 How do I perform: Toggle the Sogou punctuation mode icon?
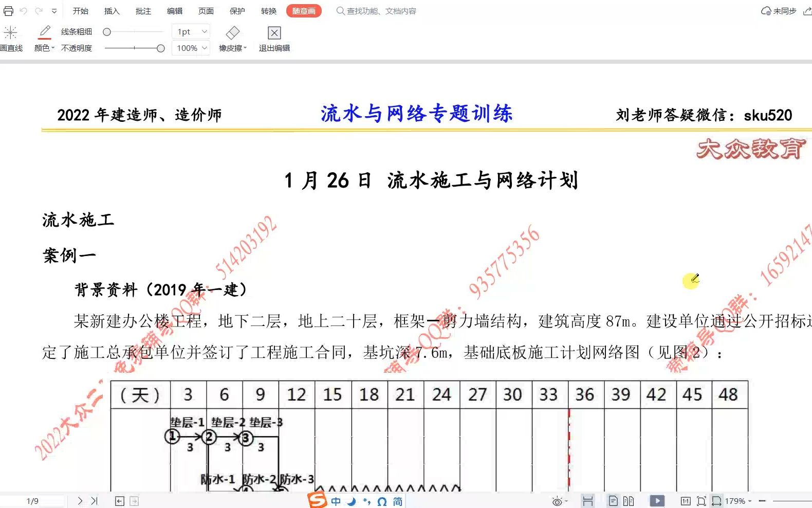[x=367, y=501]
